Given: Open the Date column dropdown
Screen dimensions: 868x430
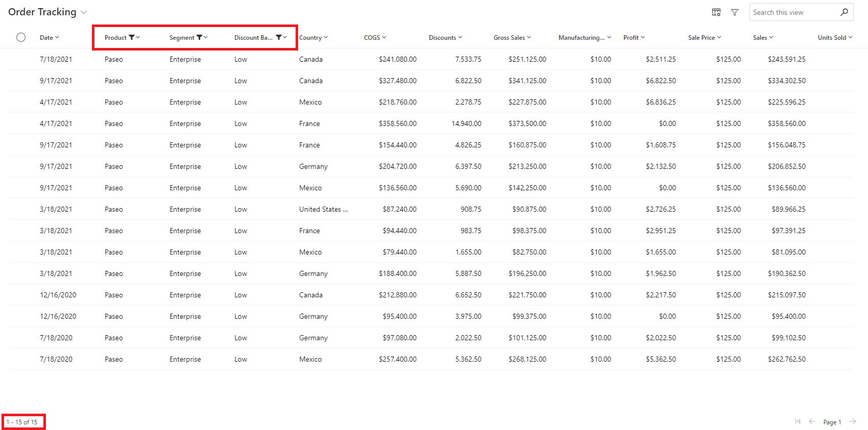Looking at the screenshot, I should (57, 37).
